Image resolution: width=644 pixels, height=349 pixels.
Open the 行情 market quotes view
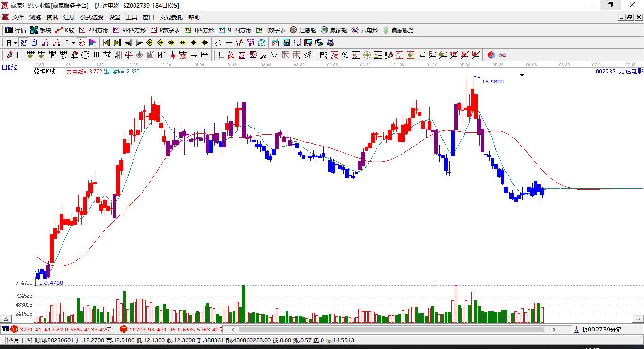tap(16, 30)
